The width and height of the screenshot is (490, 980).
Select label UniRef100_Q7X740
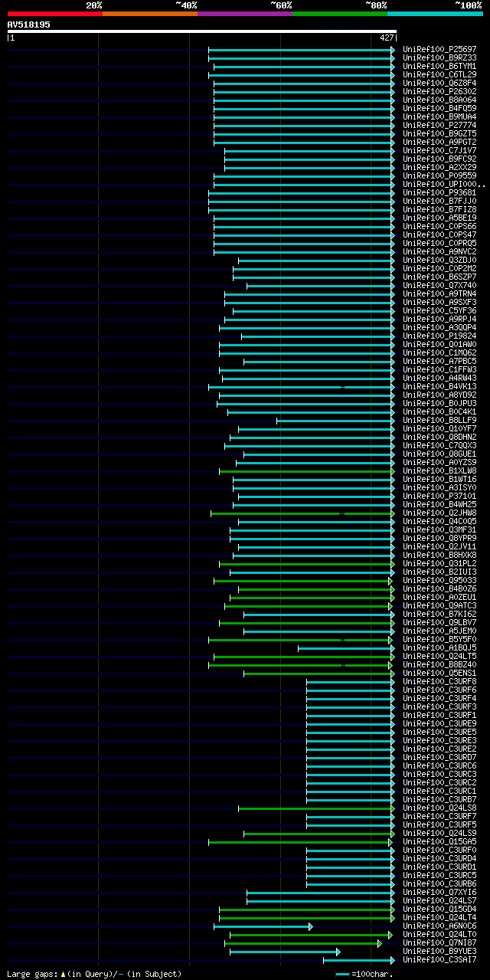439,285
